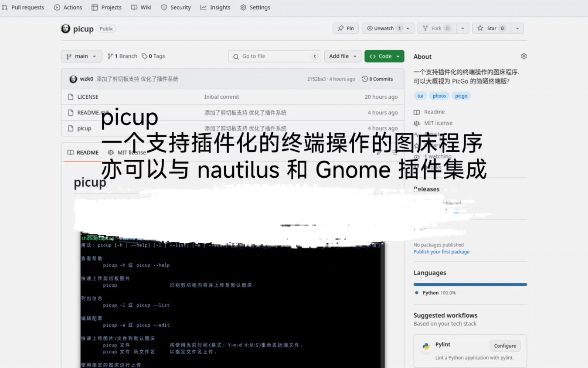Click the wzk0 author avatar
Image resolution: width=588 pixels, height=368 pixels.
(73, 79)
